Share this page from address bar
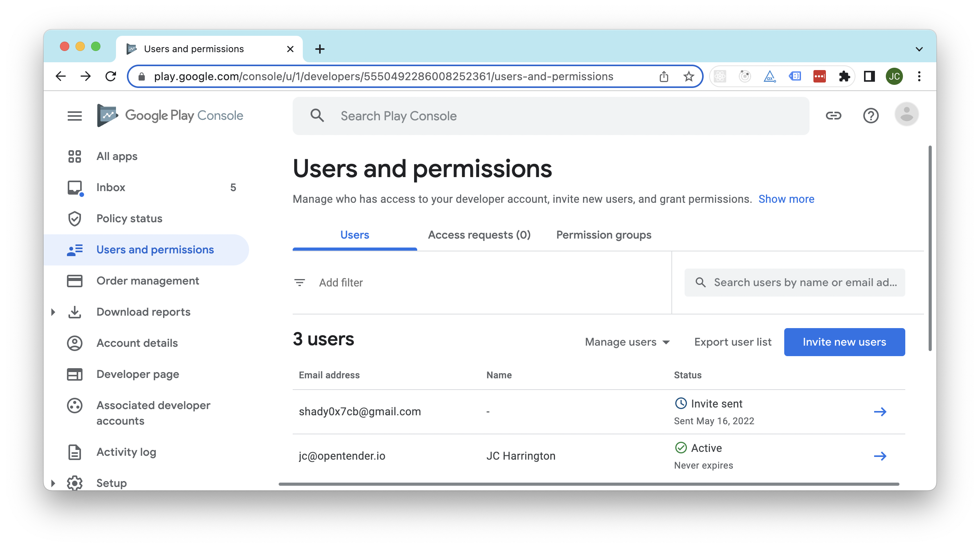Viewport: 980px width, 548px height. (x=664, y=76)
